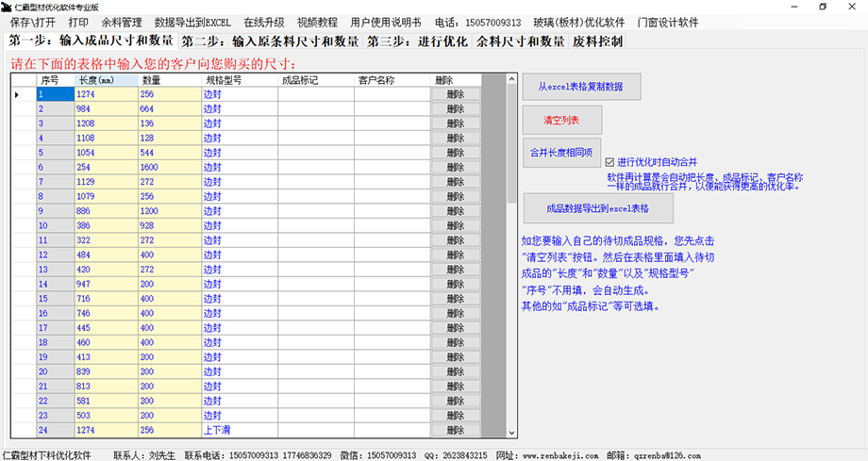This screenshot has height=461, width=868.
Task: Open the 余料管理 menu
Action: coord(122,22)
